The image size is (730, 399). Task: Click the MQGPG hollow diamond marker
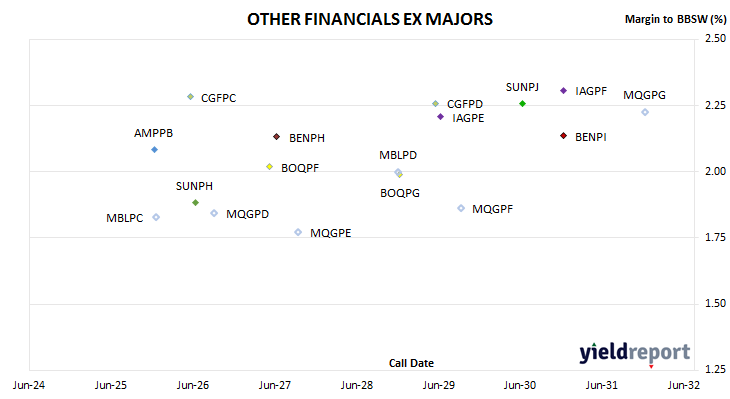645,112
